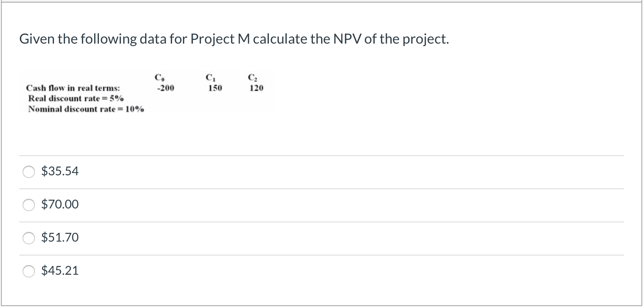Click the $51.70 answer label
Image resolution: width=644 pixels, height=307 pixels.
coord(60,237)
